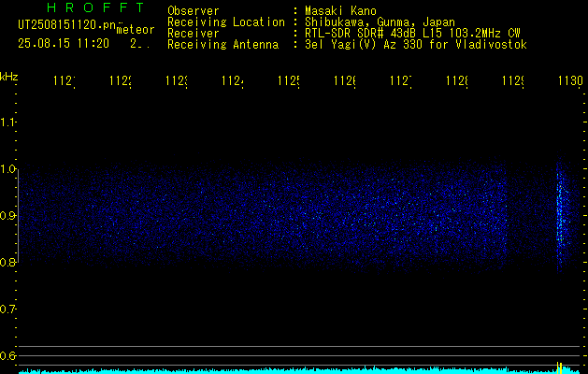Click the 0.8 frequency axis label
Image resolution: width=588 pixels, height=374 pixels.
pos(7,262)
